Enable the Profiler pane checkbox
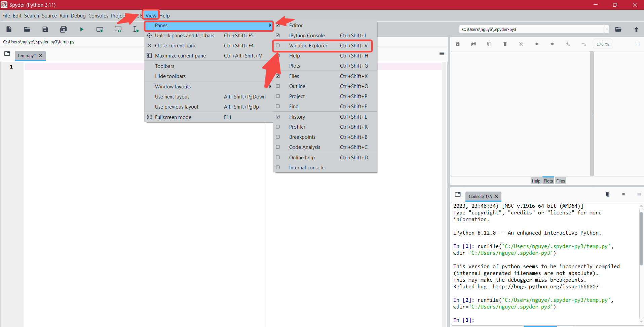This screenshot has height=327, width=644. 278,127
